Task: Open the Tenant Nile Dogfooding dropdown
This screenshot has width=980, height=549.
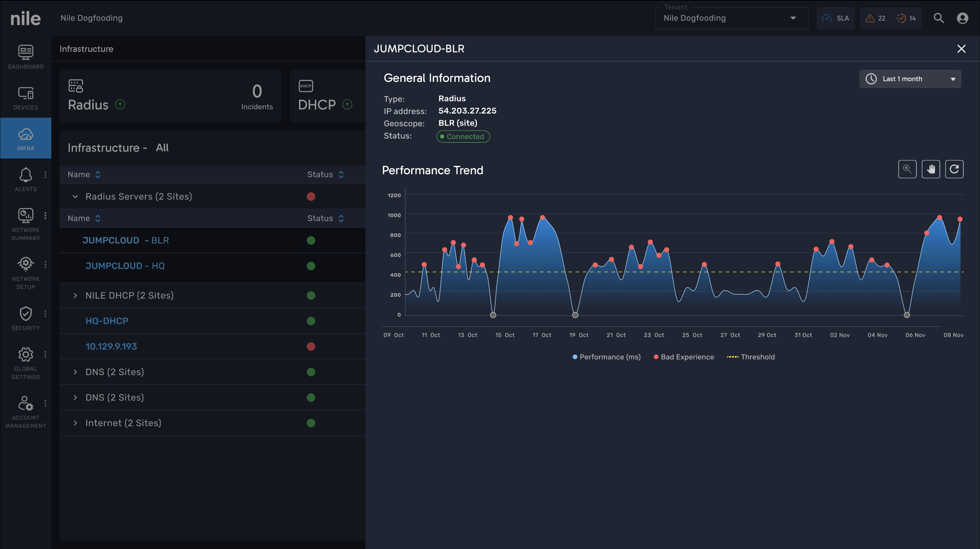Action: [731, 18]
